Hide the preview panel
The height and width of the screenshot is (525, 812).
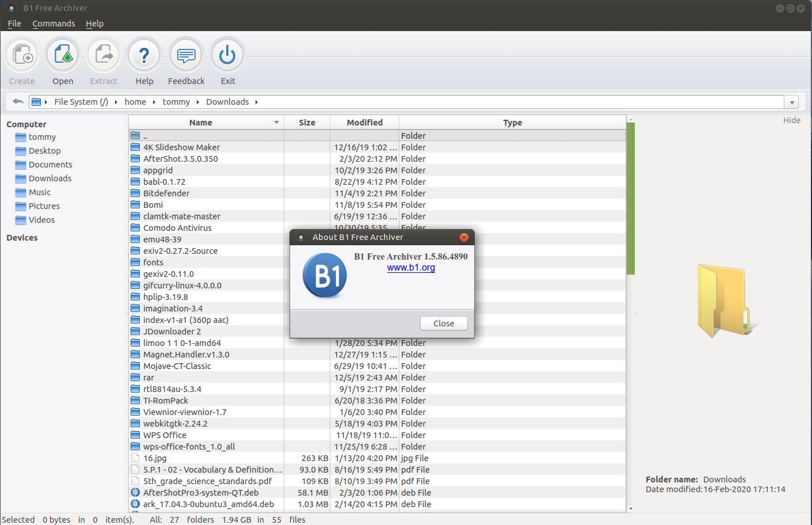pyautogui.click(x=792, y=120)
